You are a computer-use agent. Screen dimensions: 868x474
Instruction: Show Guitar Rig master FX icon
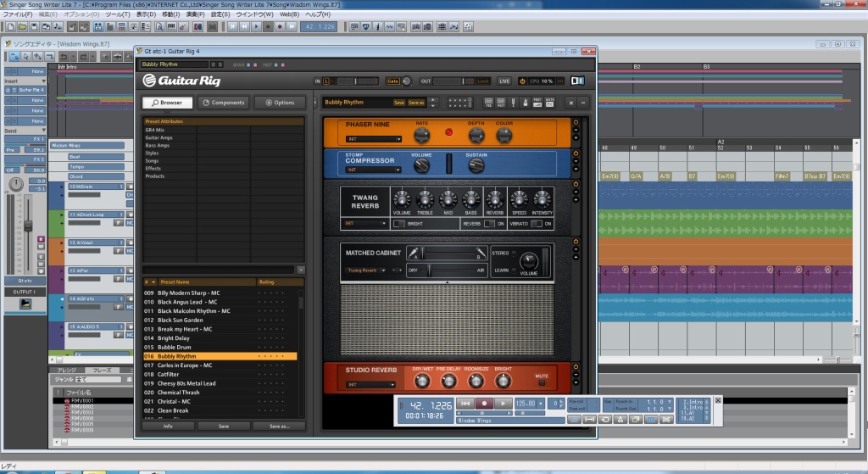tap(549, 103)
